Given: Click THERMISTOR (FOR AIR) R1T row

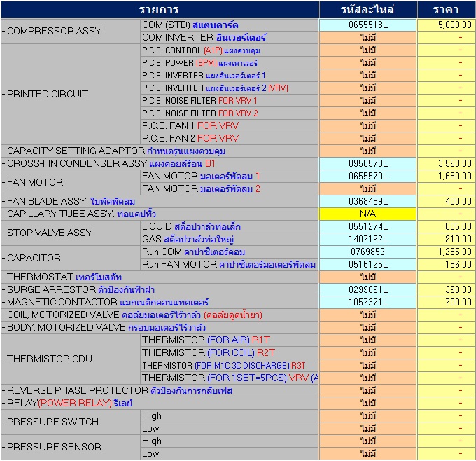Looking at the screenshot, I should [x=229, y=340].
